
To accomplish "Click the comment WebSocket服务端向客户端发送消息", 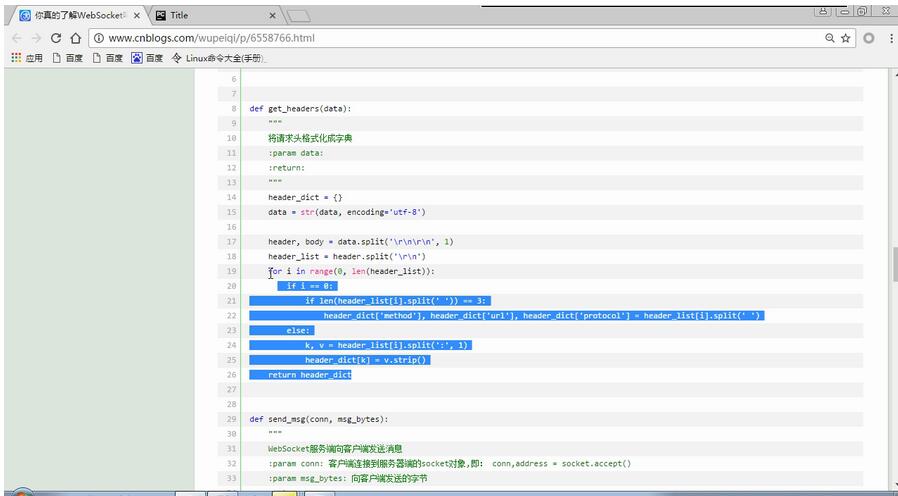I will coord(335,448).
